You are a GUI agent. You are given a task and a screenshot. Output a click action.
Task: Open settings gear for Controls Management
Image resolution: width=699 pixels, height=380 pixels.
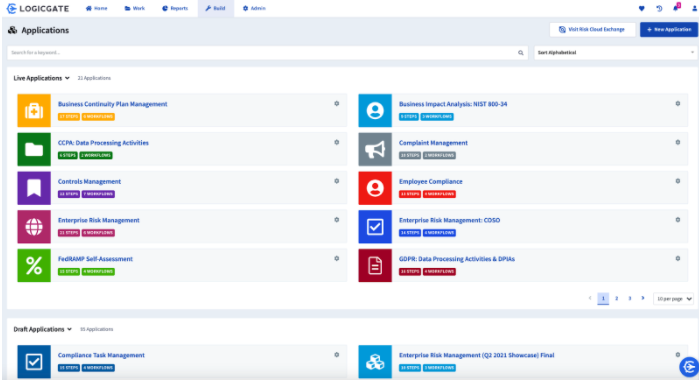tap(337, 181)
